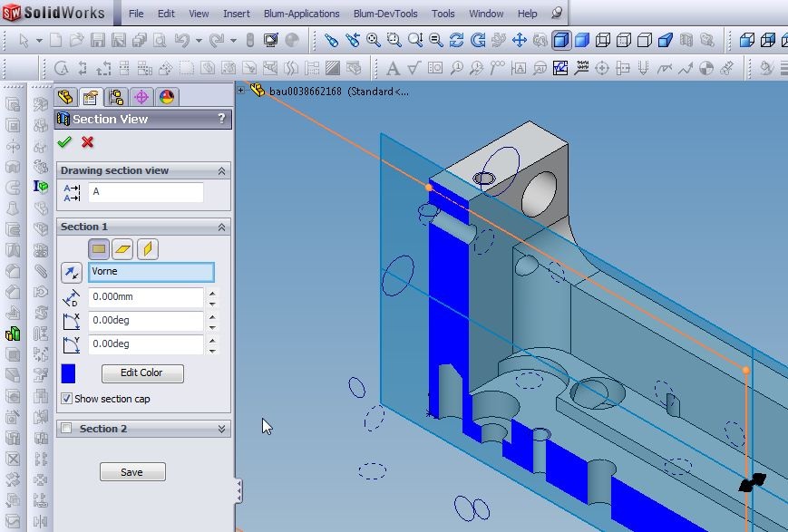Image resolution: width=788 pixels, height=532 pixels.
Task: Click the panel collapse handle on splitter
Action: (x=239, y=491)
